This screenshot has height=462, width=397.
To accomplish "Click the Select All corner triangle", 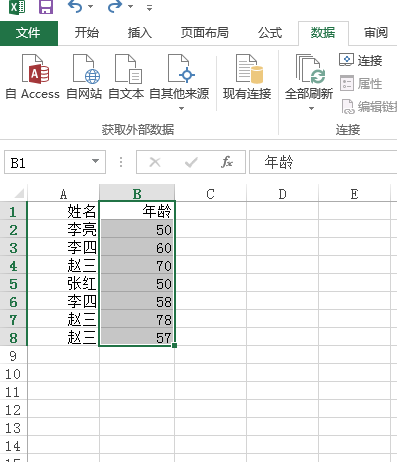I will [x=18, y=194].
